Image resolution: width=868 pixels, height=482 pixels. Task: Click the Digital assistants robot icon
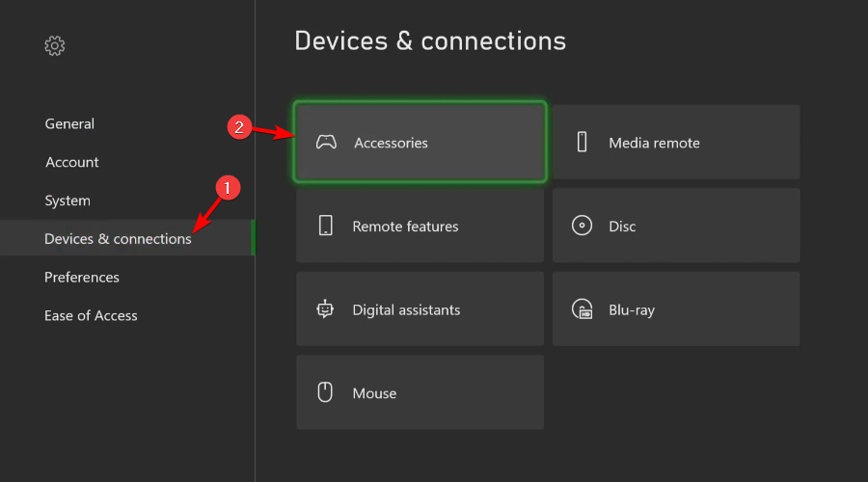tap(326, 309)
